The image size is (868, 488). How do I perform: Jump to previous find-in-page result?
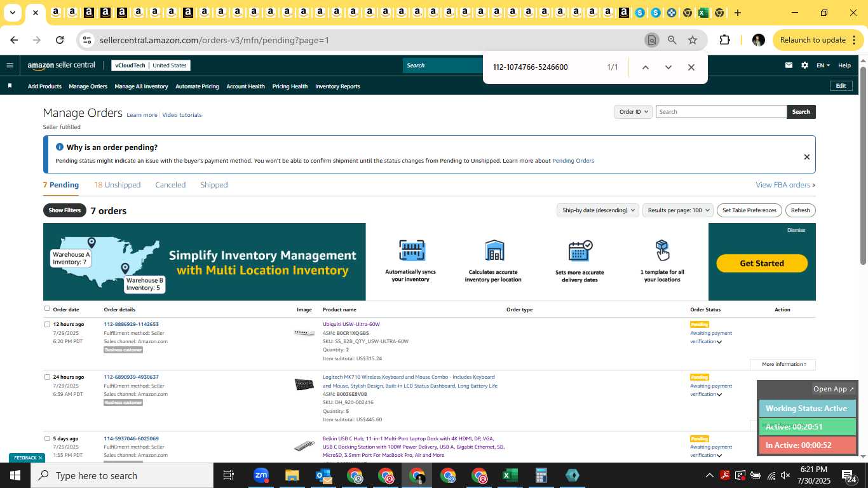(x=645, y=67)
